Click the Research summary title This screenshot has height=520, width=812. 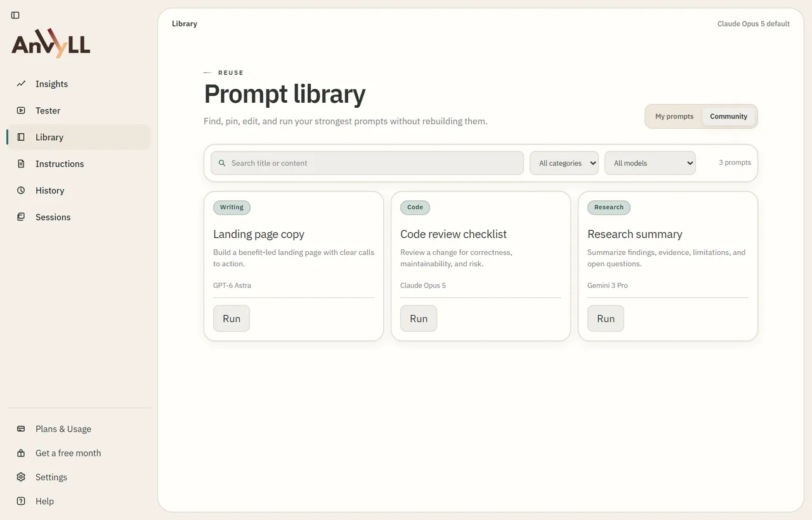(x=635, y=234)
